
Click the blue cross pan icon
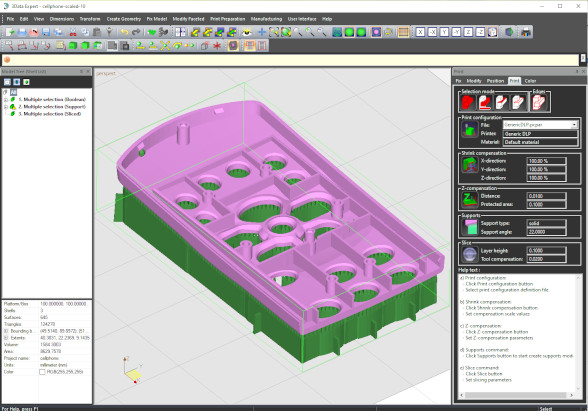coord(262,32)
